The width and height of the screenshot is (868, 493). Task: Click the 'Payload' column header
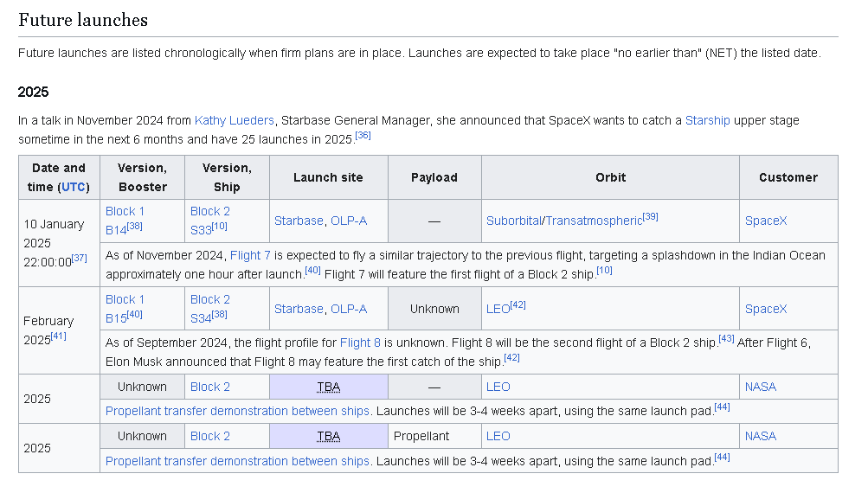pyautogui.click(x=434, y=177)
